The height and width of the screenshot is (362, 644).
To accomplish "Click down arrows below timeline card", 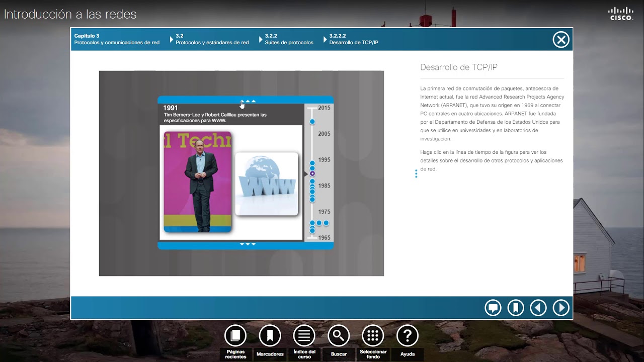I will [x=248, y=244].
